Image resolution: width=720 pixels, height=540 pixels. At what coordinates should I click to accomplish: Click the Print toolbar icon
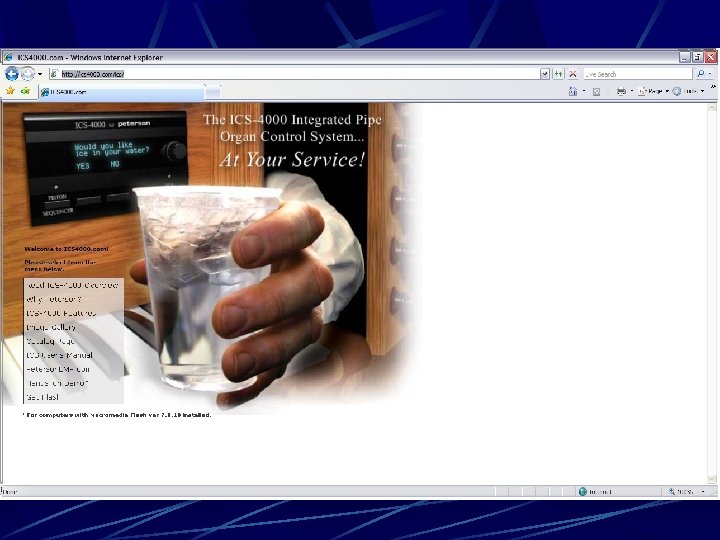[621, 91]
